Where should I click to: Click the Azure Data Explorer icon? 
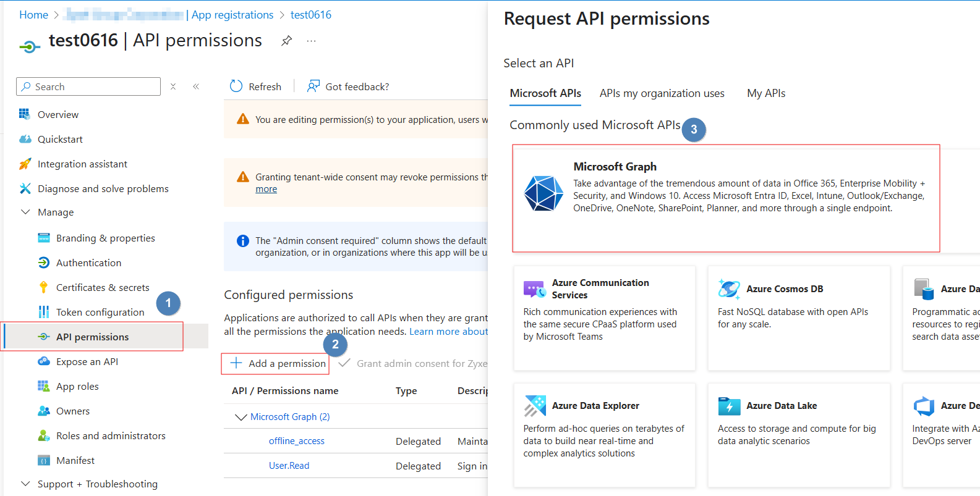[535, 406]
